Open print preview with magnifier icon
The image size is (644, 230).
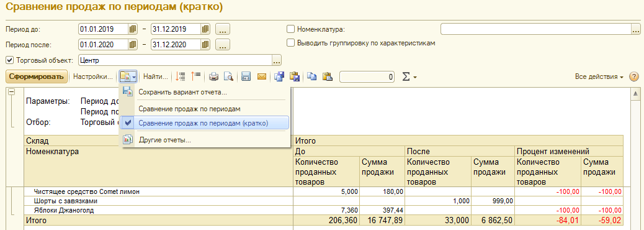click(x=228, y=76)
